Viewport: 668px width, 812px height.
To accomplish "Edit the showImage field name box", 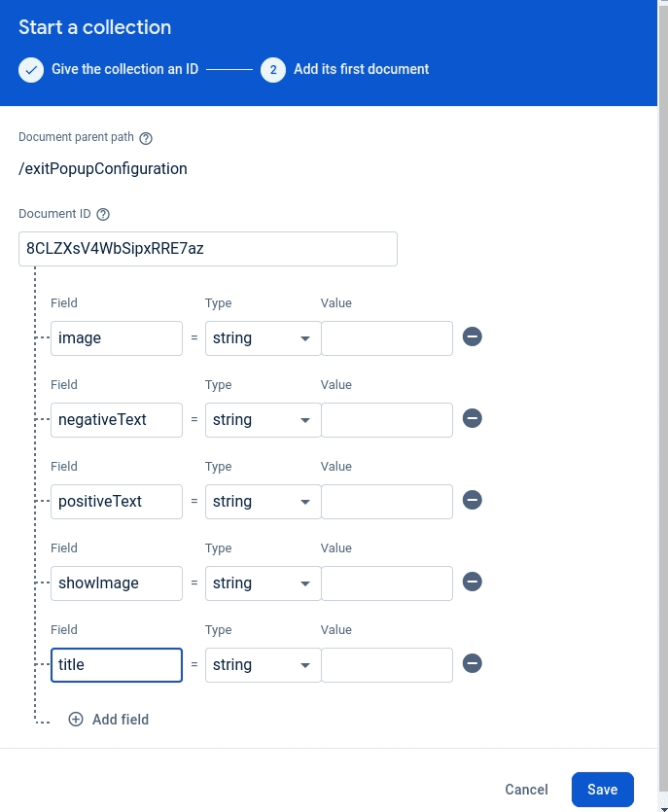I will [116, 583].
